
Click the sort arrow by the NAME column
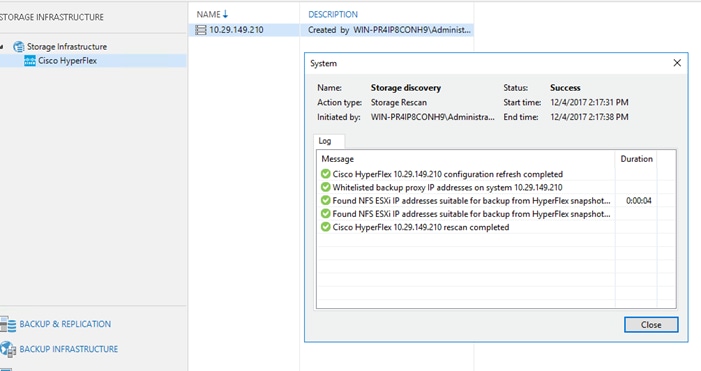pos(225,14)
